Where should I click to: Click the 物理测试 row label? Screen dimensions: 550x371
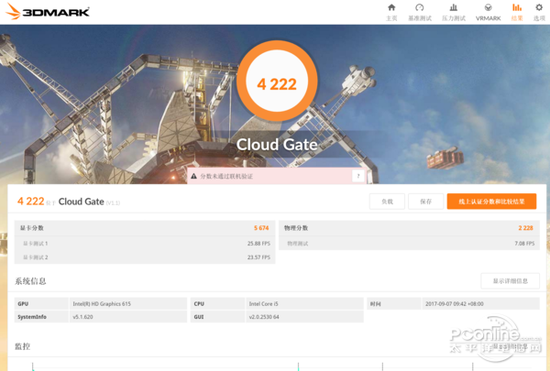(298, 243)
